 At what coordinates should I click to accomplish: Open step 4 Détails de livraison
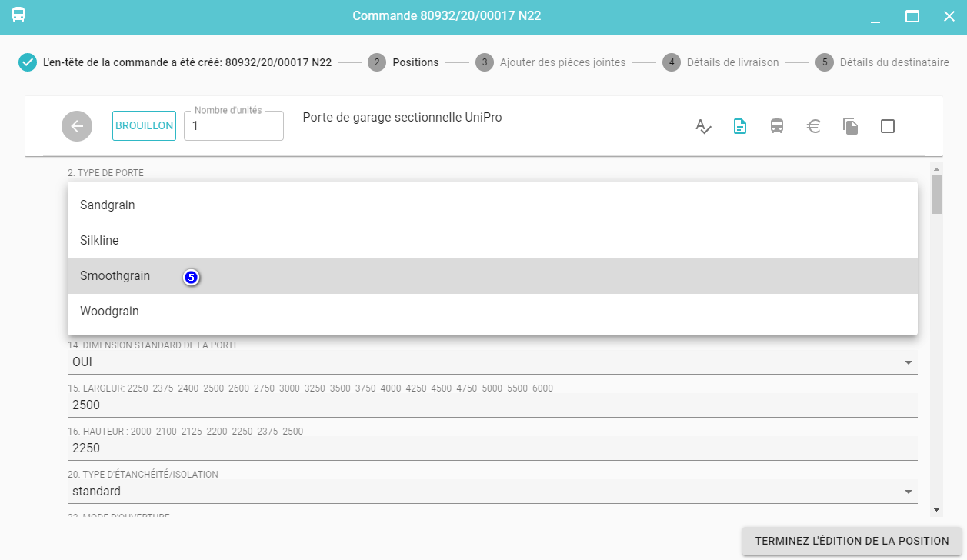[x=732, y=62]
